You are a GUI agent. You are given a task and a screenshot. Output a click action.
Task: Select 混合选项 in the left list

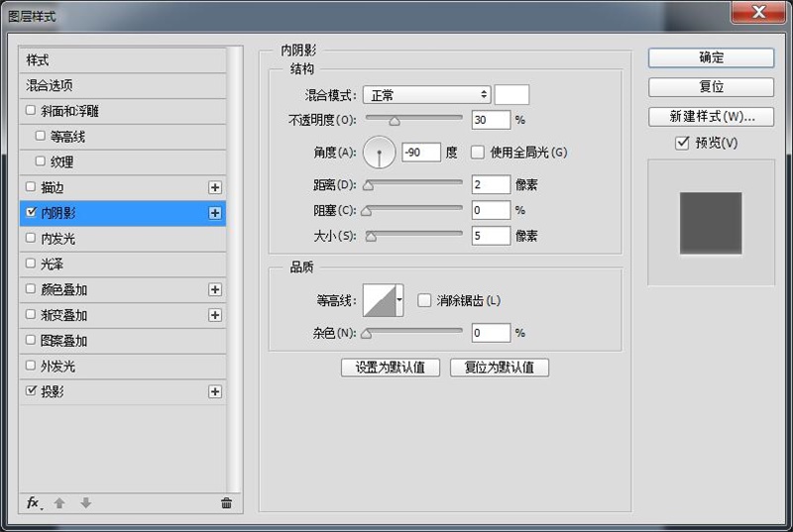pos(122,86)
